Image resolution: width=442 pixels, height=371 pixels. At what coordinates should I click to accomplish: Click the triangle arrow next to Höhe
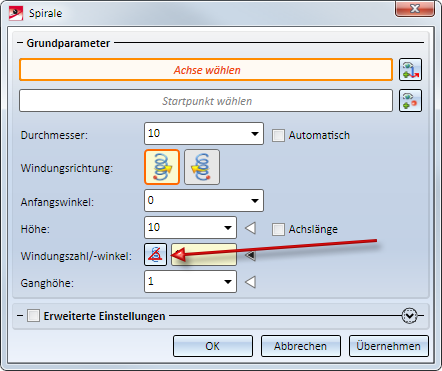tap(250, 228)
